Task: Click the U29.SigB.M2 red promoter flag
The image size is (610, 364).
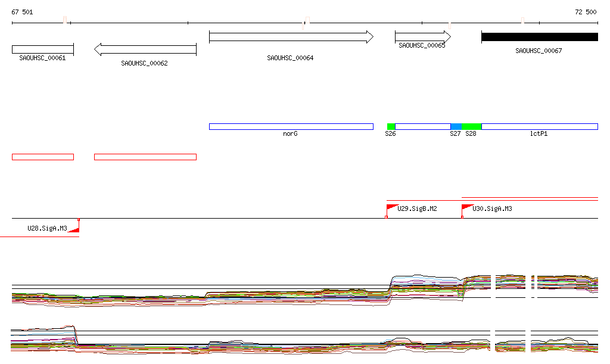Action: [x=392, y=210]
